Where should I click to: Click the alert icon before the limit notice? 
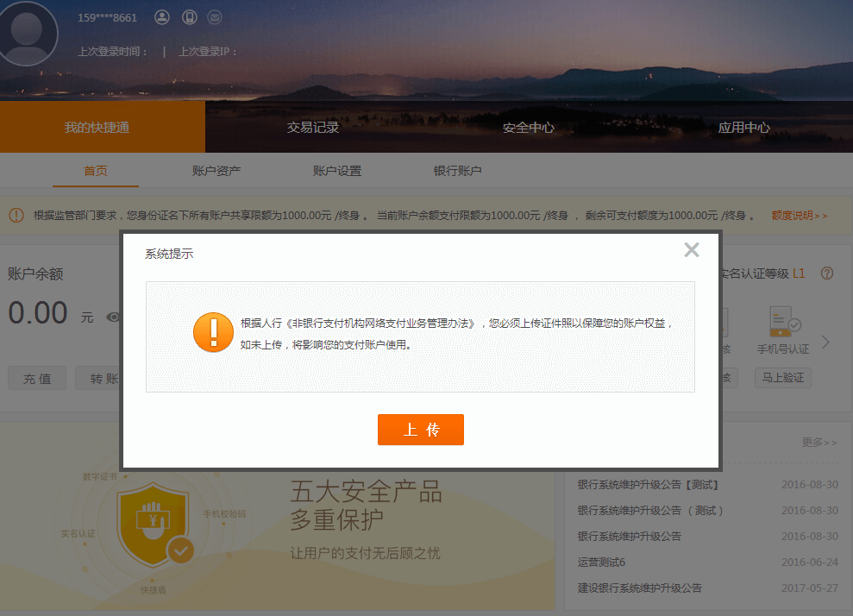pos(16,215)
